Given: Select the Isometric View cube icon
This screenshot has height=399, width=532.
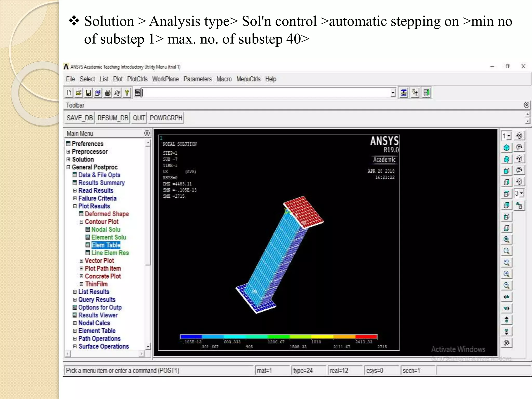Looking at the screenshot, I should pos(506,148).
